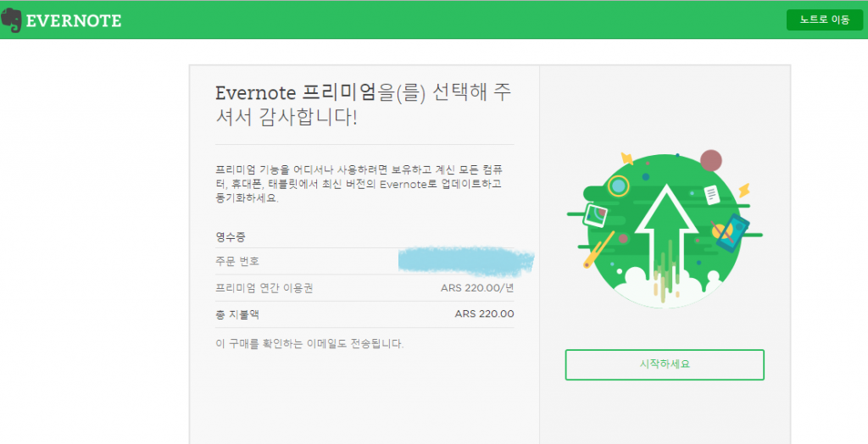The image size is (868, 444).
Task: Click the EVERNOTE wordmark in header
Action: (x=74, y=21)
